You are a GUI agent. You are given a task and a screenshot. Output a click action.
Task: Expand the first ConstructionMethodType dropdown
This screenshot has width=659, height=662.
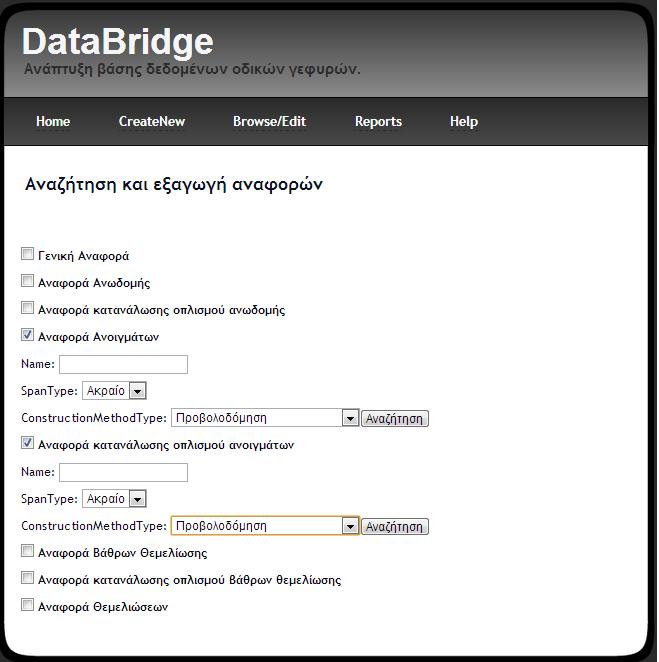pyautogui.click(x=265, y=418)
